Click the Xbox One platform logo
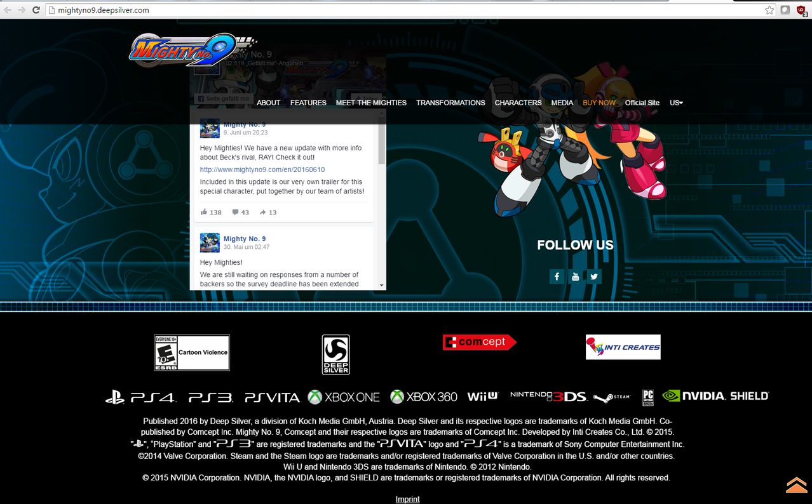Viewport: 812px width, 504px height. [x=344, y=397]
